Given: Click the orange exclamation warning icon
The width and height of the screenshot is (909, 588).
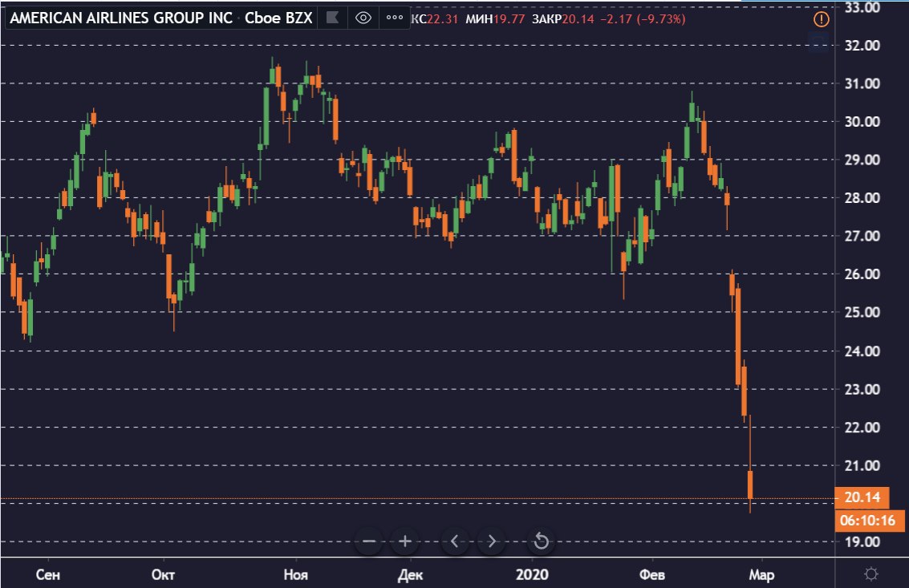Looking at the screenshot, I should (x=822, y=19).
